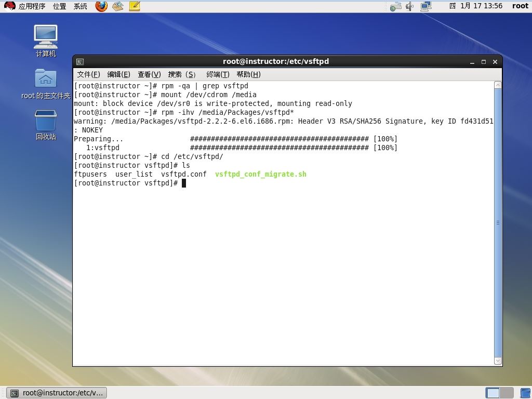Image resolution: width=532 pixels, height=399 pixels.
Task: Maximize the terminal window
Action: point(484,62)
